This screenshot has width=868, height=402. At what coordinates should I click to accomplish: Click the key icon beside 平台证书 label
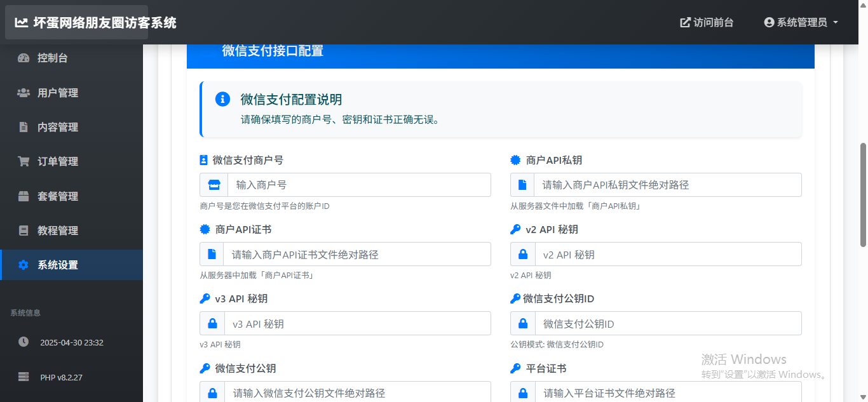click(515, 368)
